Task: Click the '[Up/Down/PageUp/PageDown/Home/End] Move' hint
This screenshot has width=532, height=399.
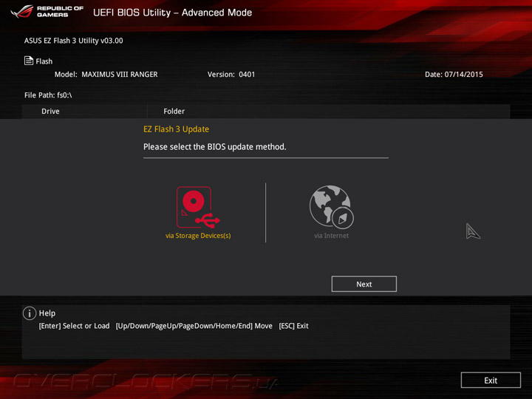Action: (194, 326)
